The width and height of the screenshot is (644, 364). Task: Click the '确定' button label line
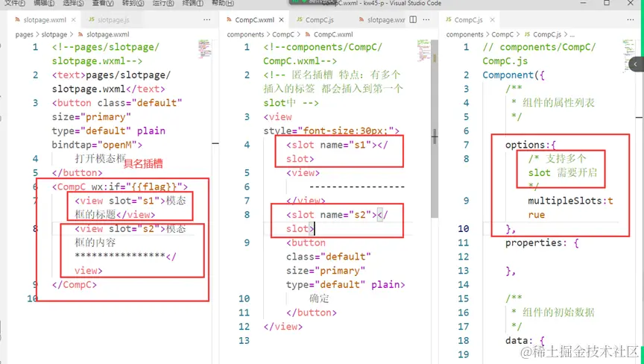(319, 298)
